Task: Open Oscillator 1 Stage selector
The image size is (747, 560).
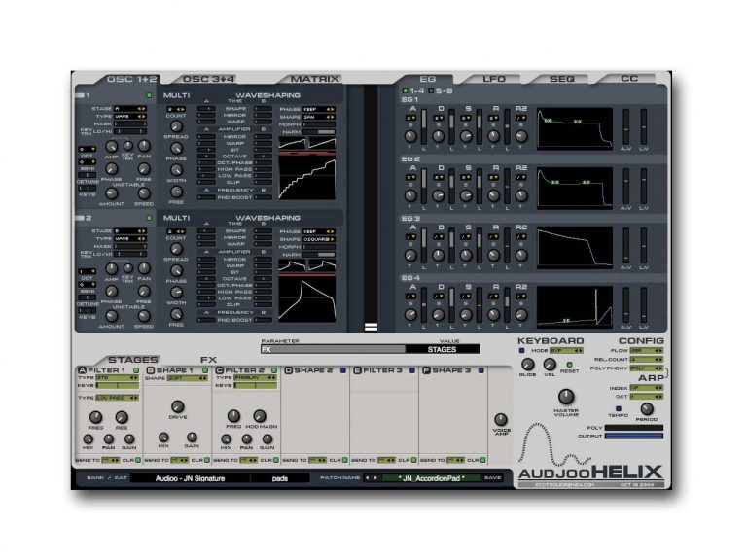Action: [x=130, y=109]
